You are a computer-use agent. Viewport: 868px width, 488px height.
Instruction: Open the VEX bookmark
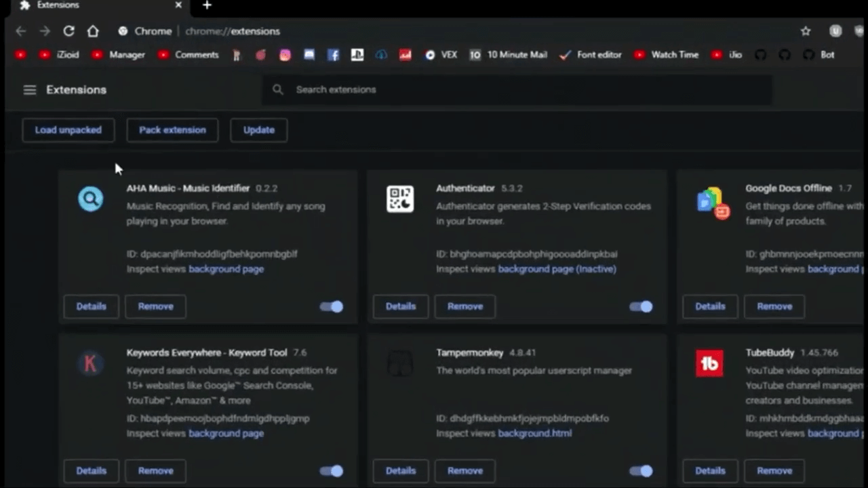441,55
